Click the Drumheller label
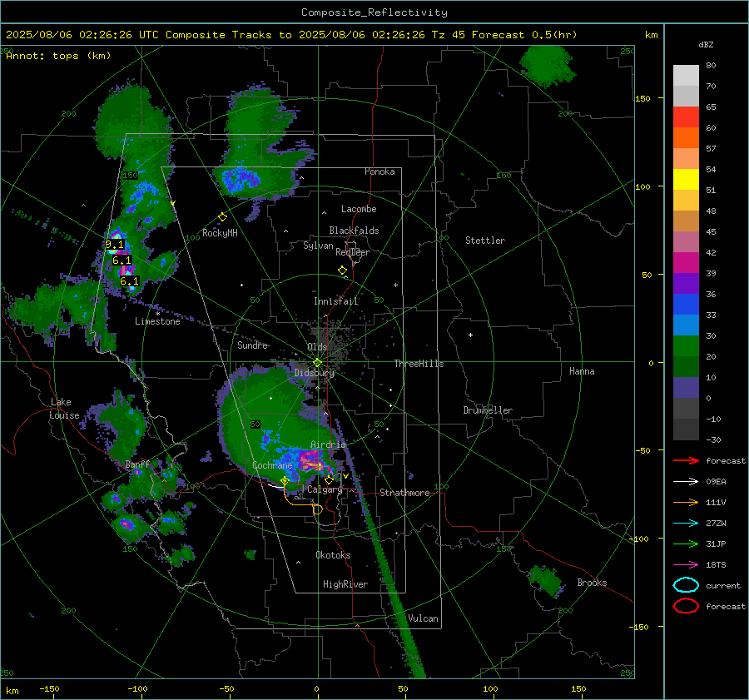Image resolution: width=749 pixels, height=700 pixels. tap(488, 410)
